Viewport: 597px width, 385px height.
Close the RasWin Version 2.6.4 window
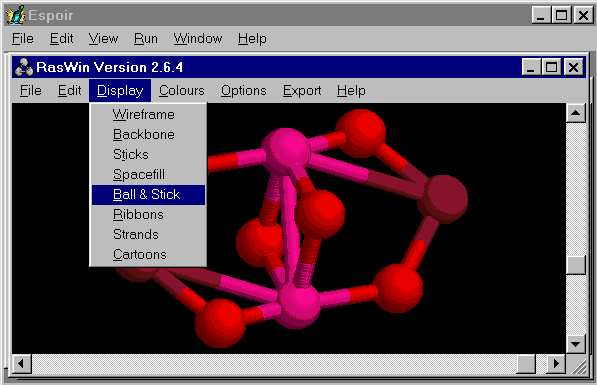coord(573,67)
